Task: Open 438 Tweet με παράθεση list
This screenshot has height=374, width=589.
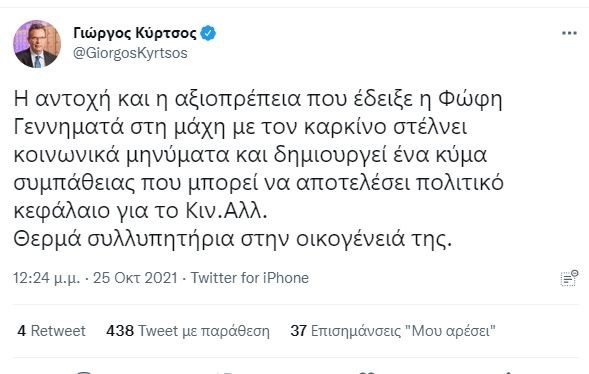Action: click(x=188, y=331)
